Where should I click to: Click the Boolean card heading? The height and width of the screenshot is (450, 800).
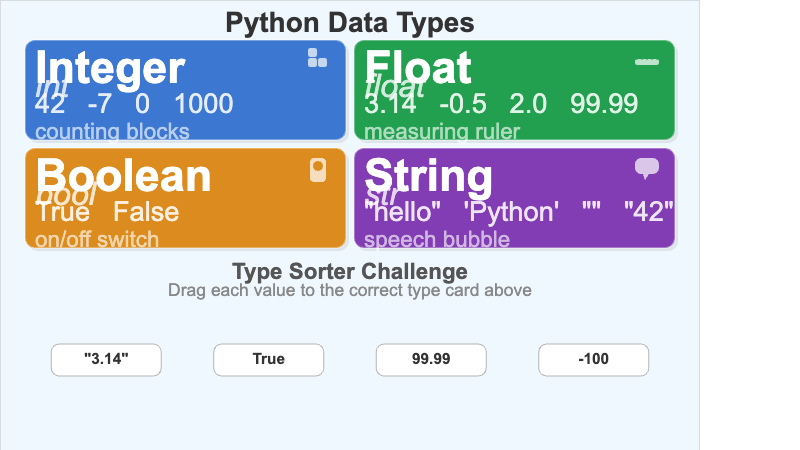click(123, 176)
